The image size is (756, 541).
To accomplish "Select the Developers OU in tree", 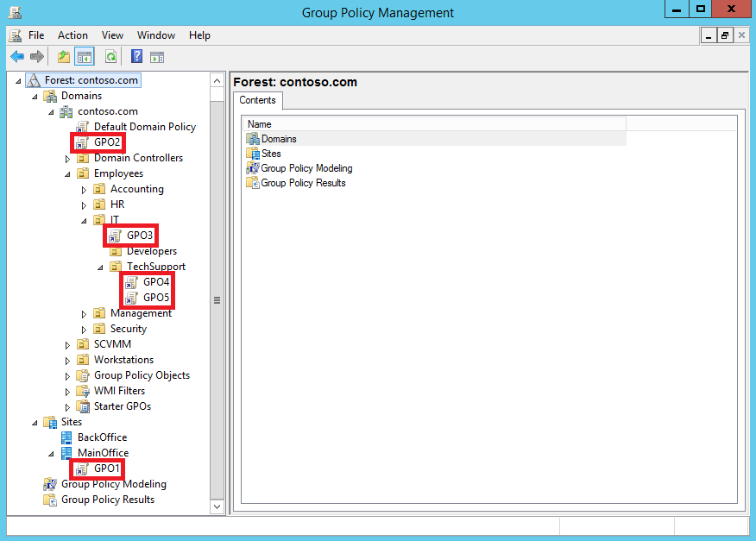I will pyautogui.click(x=152, y=251).
